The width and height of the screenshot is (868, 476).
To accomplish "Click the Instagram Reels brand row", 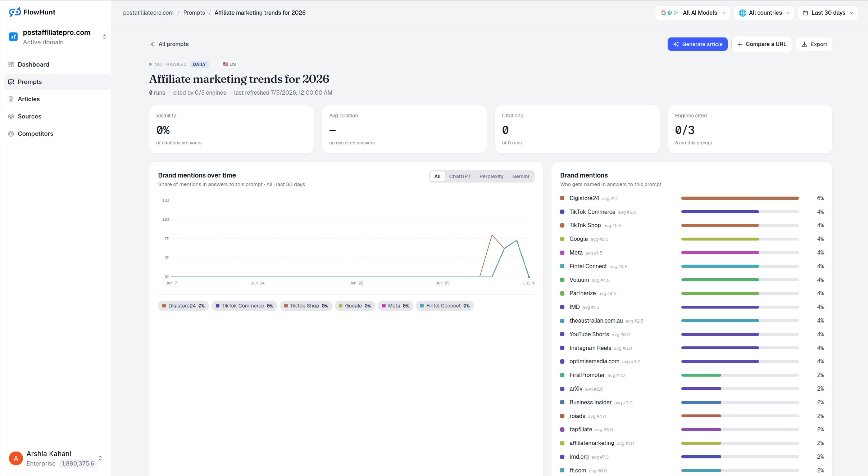I will [x=692, y=348].
